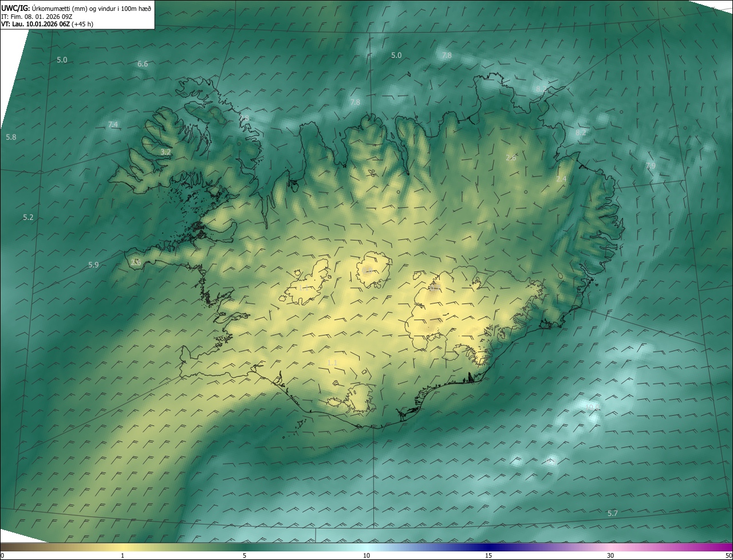Click the colour scale tick label 50
Viewport: 733px width, 560px height.
tap(728, 555)
